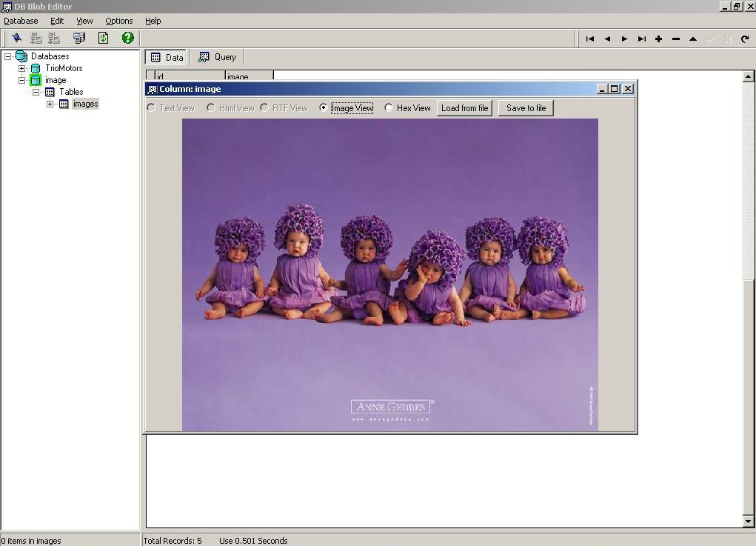Screen dimensions: 756x546
Task: Click 'Total Records: 5' in status bar
Action: [173, 541]
